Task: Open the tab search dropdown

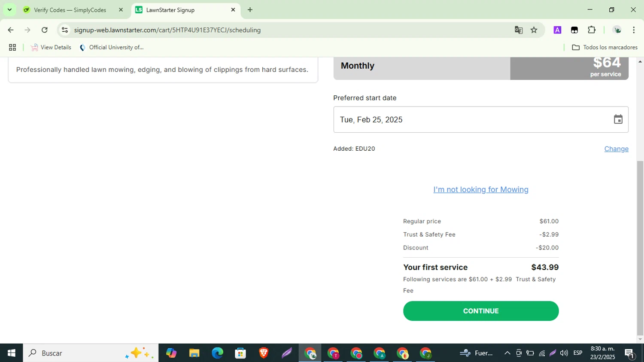Action: (9, 10)
